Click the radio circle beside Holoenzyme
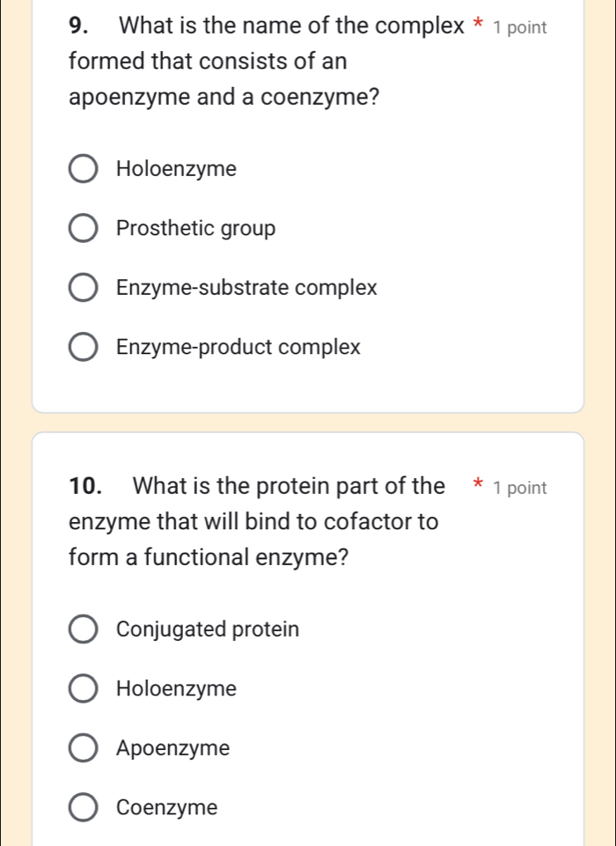Image resolution: width=616 pixels, height=846 pixels. coord(83,168)
